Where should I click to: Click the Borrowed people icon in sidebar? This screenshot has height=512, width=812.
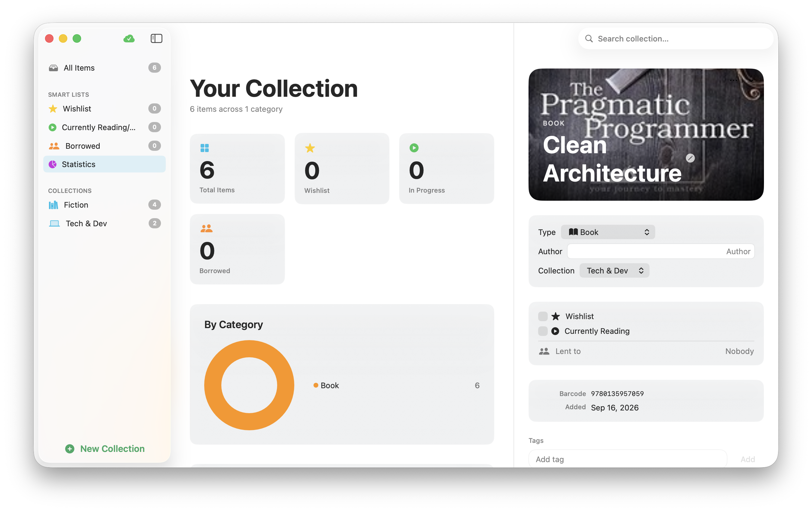[x=54, y=146]
